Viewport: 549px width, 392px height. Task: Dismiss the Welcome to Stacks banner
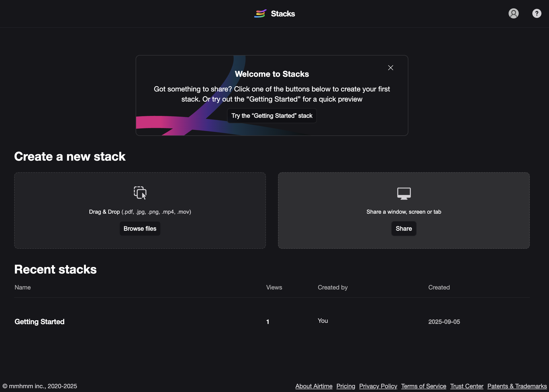pos(390,68)
